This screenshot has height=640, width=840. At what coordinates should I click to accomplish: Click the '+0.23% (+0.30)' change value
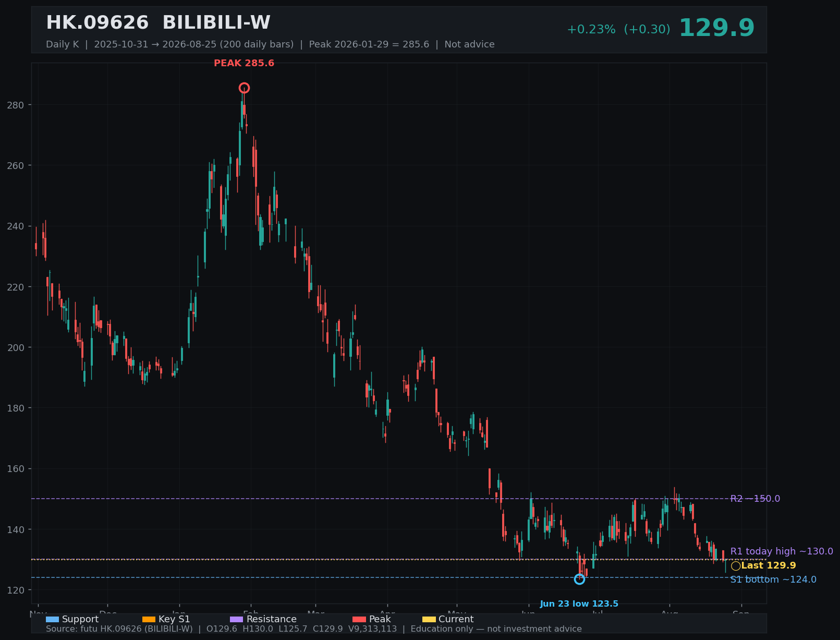[x=618, y=30]
